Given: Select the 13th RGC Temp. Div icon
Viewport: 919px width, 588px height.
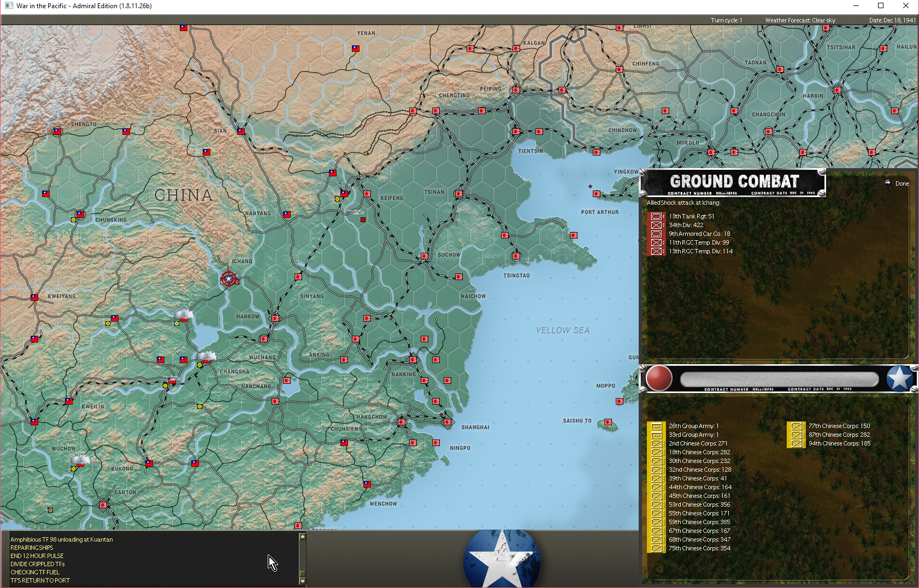Looking at the screenshot, I should click(656, 251).
